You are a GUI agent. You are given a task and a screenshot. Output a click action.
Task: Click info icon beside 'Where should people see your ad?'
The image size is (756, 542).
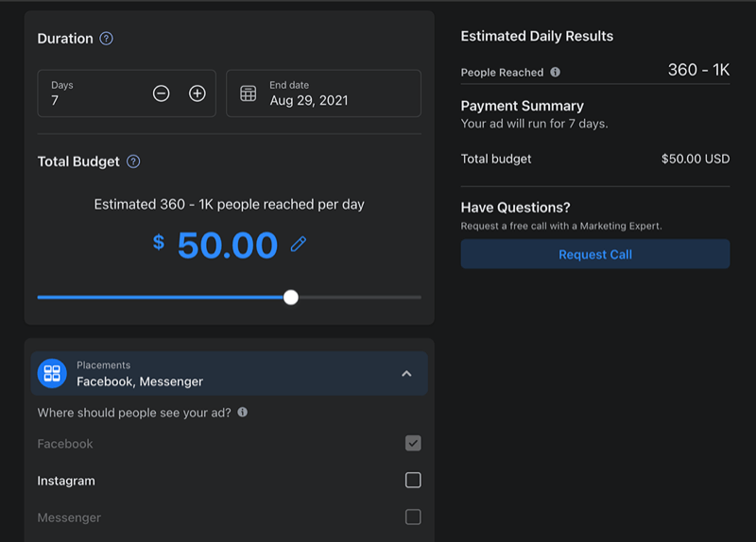243,413
